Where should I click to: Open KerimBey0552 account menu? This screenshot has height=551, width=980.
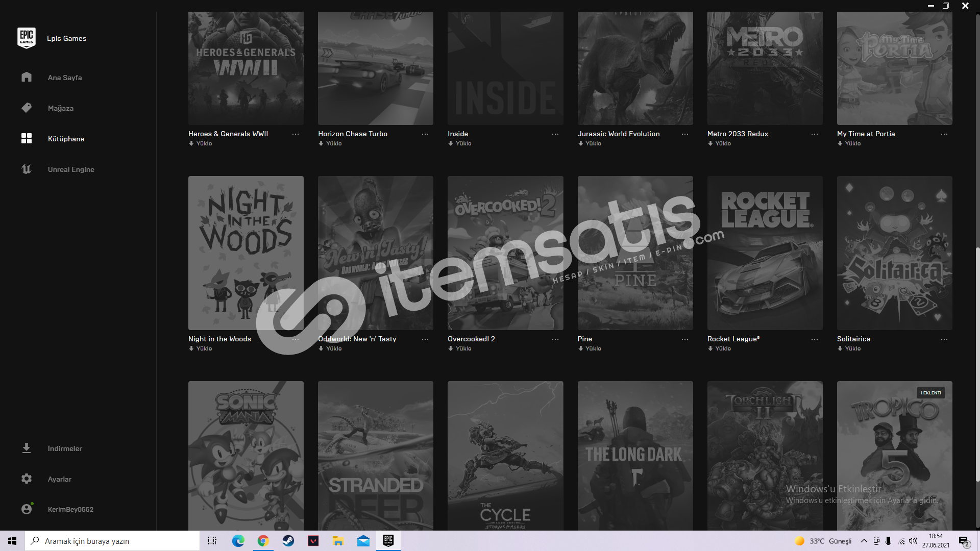click(70, 509)
